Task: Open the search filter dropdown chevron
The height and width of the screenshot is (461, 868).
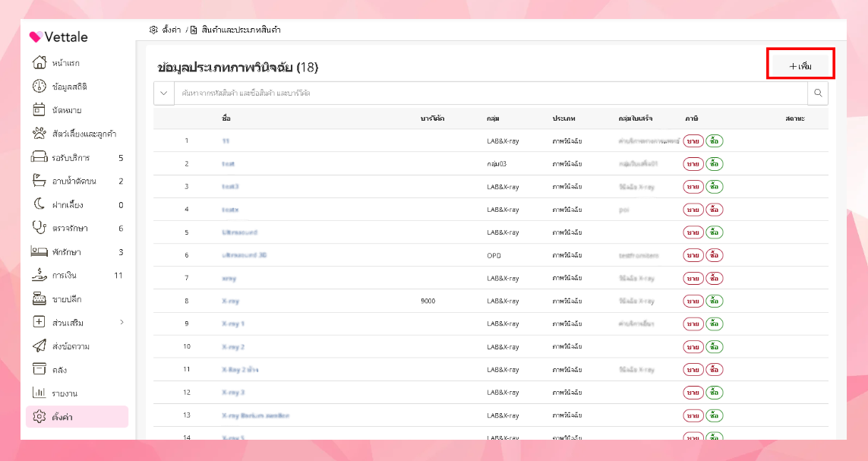Action: coord(164,93)
